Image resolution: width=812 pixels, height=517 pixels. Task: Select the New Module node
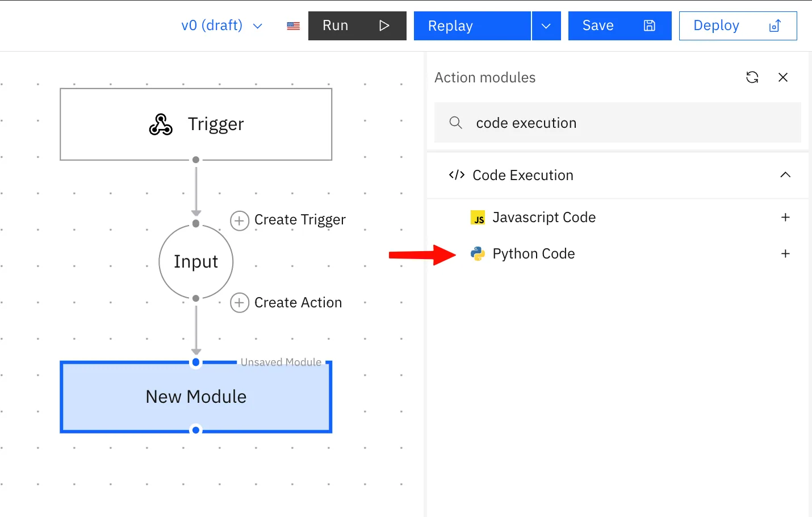point(196,397)
